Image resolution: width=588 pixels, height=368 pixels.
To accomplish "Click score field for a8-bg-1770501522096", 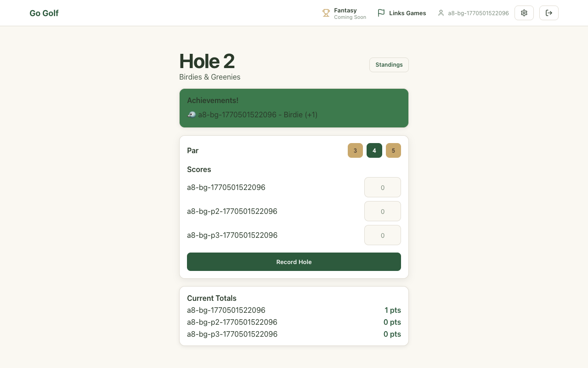I will [x=382, y=187].
